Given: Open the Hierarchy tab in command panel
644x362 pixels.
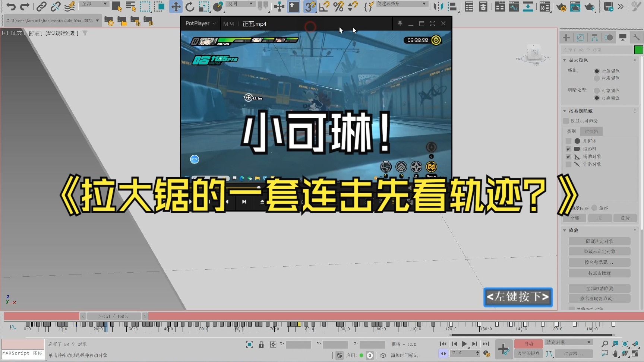Looking at the screenshot, I should click(x=594, y=37).
